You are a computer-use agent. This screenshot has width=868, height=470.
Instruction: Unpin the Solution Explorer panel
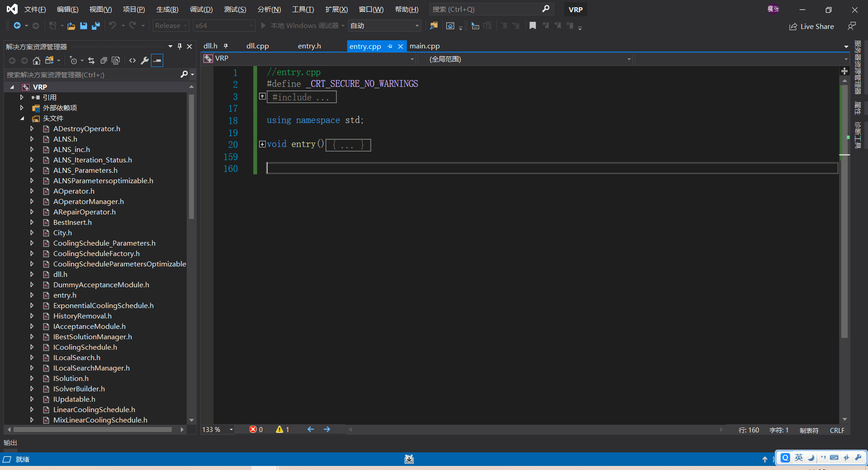179,46
